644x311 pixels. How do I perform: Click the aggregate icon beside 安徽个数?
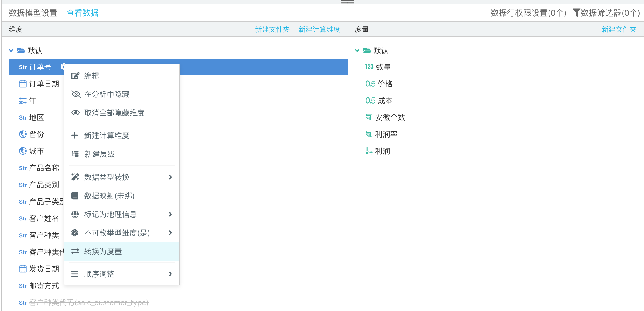point(369,117)
